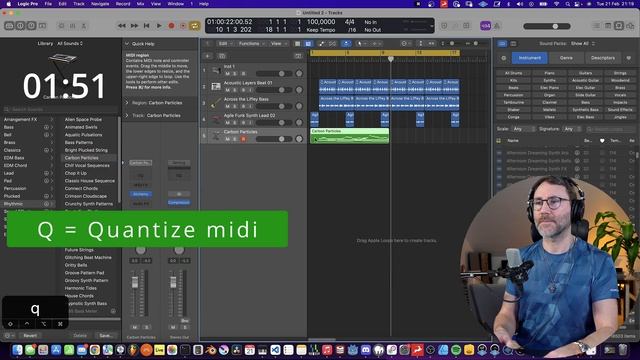The width and height of the screenshot is (640, 360).
Task: Go to beginning of project
Action: (147, 26)
